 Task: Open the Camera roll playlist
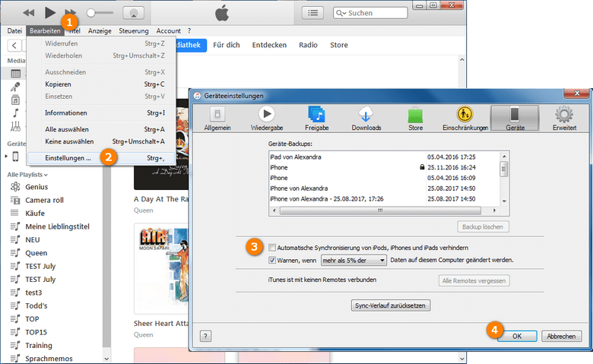coord(44,200)
